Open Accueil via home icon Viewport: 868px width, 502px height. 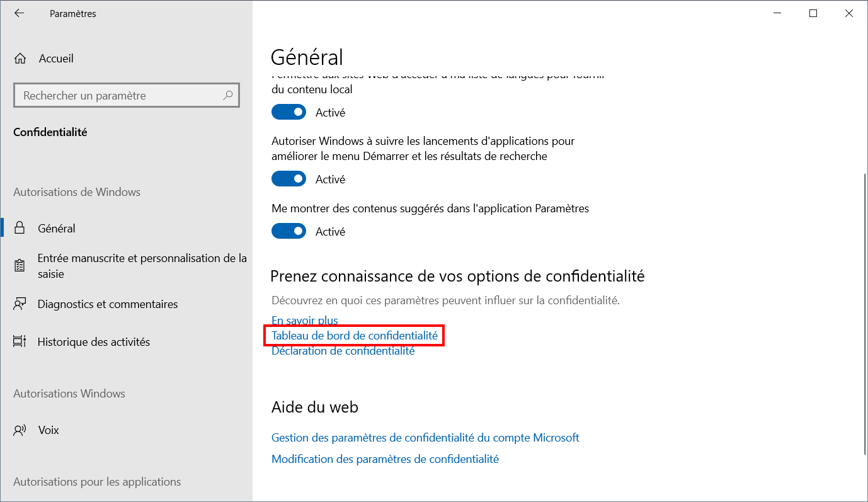20,59
